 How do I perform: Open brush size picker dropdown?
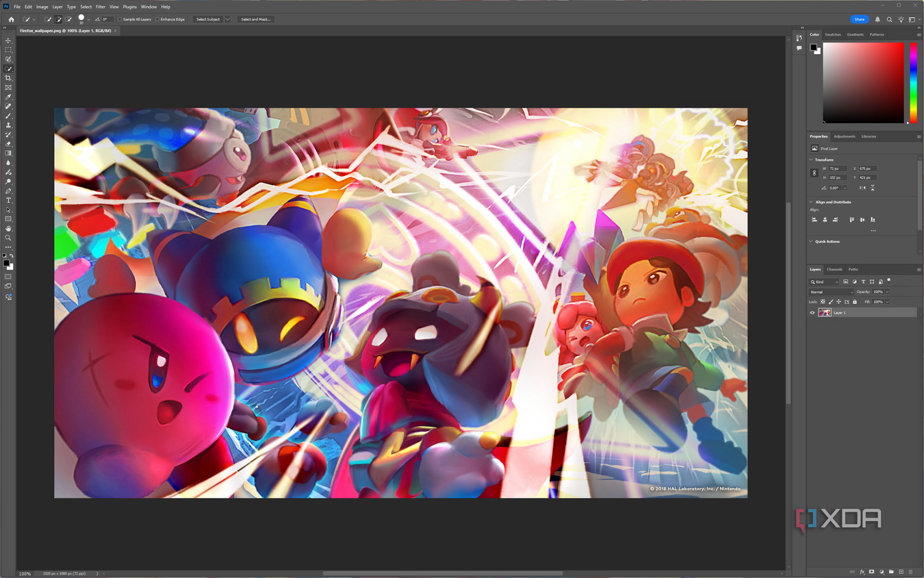88,20
